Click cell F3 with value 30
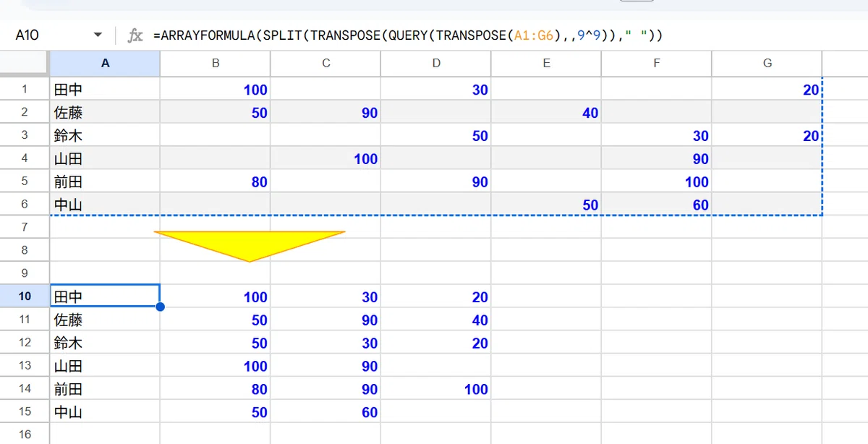This screenshot has width=868, height=444. (657, 135)
